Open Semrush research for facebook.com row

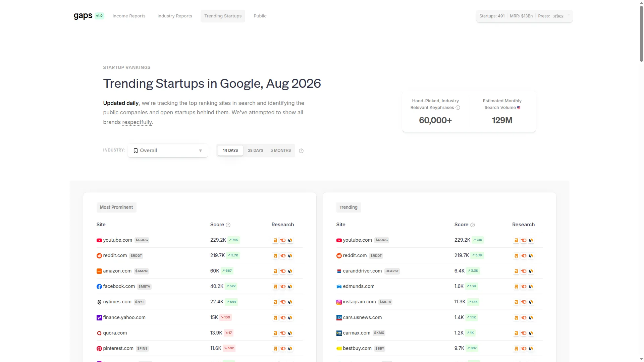pyautogui.click(x=283, y=287)
